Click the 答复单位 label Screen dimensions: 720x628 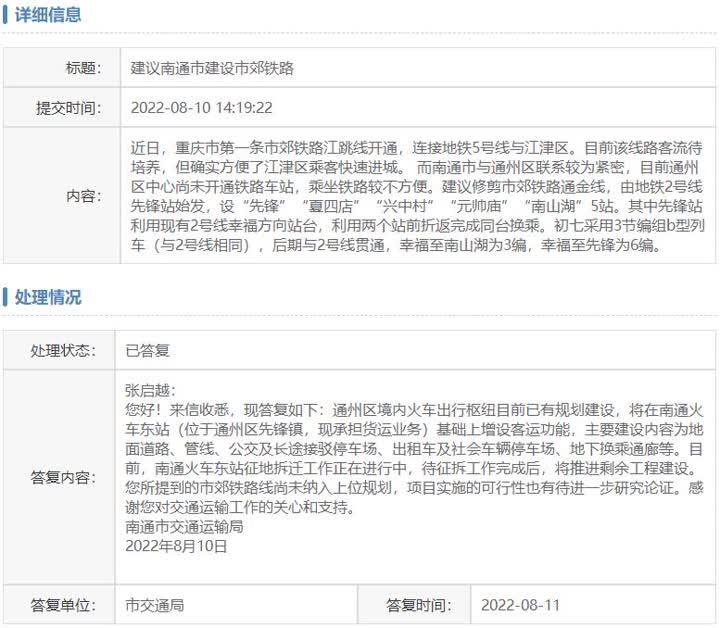click(63, 605)
